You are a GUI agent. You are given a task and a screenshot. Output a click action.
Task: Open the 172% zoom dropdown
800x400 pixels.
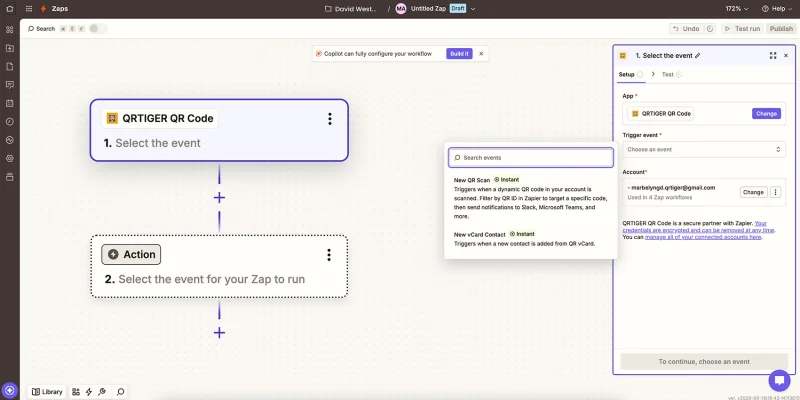click(737, 9)
